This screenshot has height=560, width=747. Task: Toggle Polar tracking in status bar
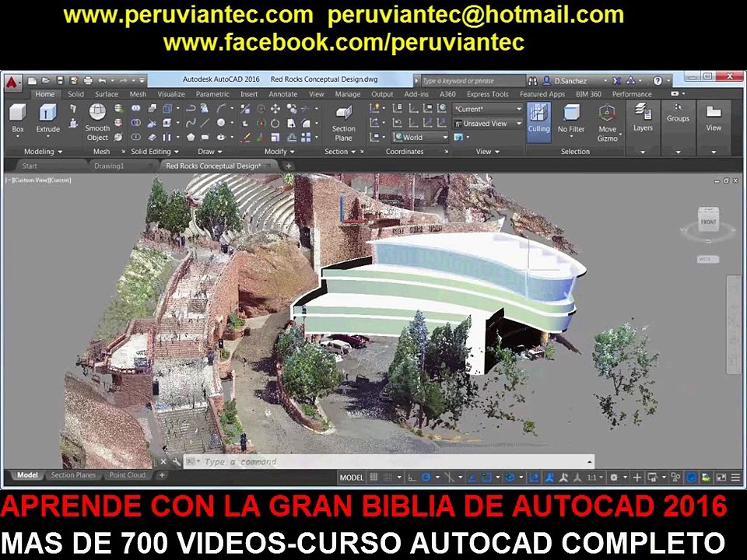coord(426,477)
